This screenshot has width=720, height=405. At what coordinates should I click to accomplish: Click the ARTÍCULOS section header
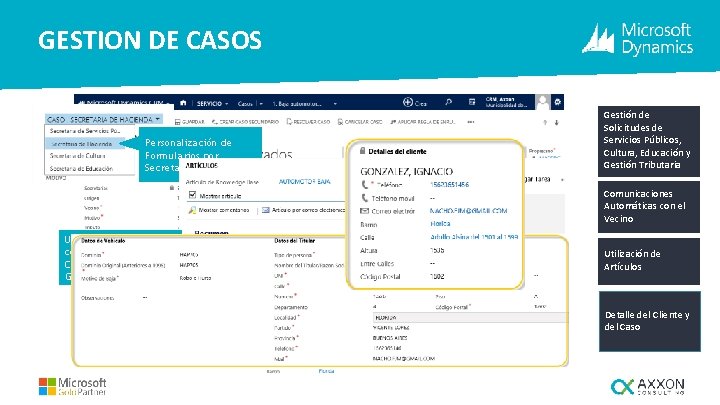[x=202, y=165]
